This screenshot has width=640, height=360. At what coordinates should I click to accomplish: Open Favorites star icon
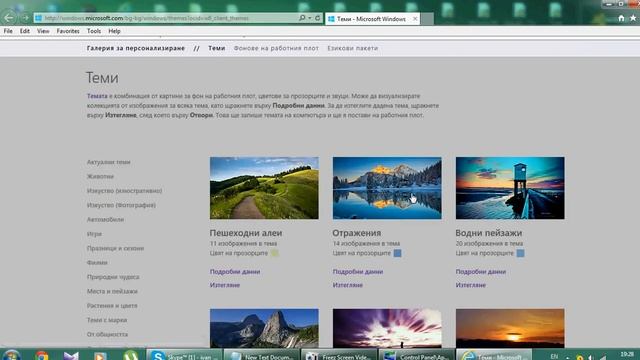[x=633, y=18]
